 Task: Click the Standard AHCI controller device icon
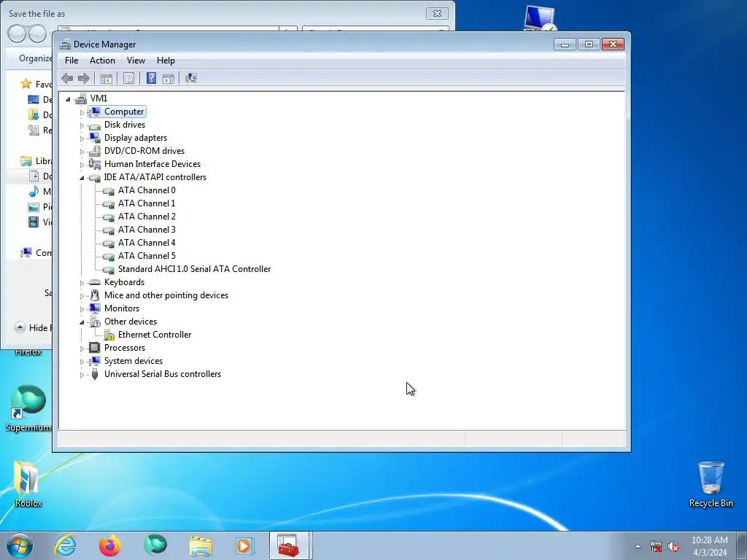109,270
